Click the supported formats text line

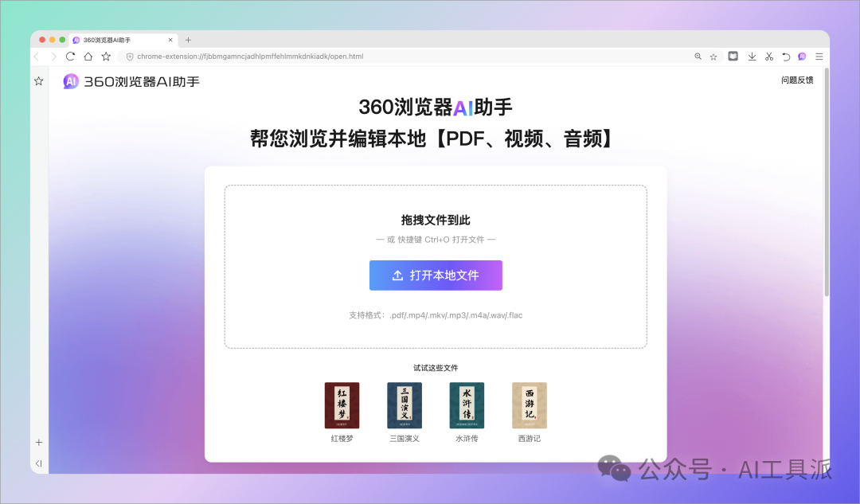[x=436, y=315]
